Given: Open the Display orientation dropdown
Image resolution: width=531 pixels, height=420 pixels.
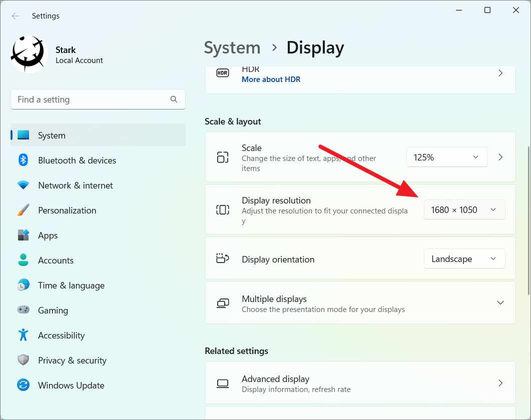Looking at the screenshot, I should (x=464, y=258).
